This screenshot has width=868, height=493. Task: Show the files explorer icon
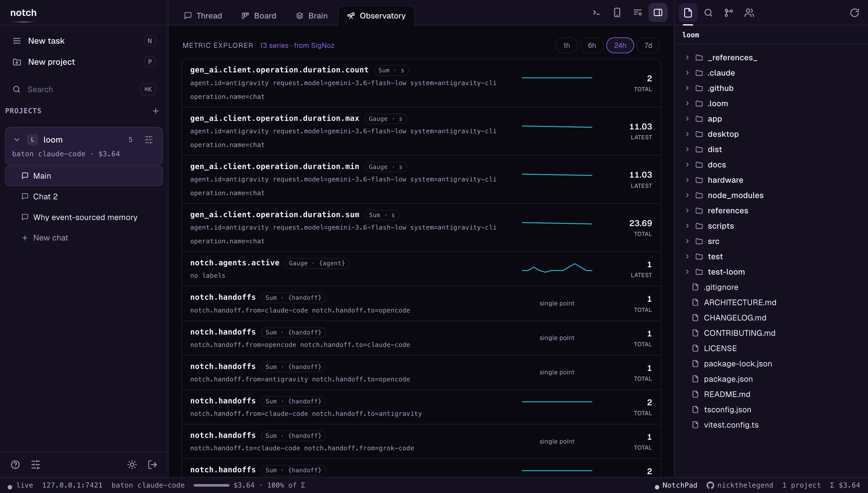point(688,13)
